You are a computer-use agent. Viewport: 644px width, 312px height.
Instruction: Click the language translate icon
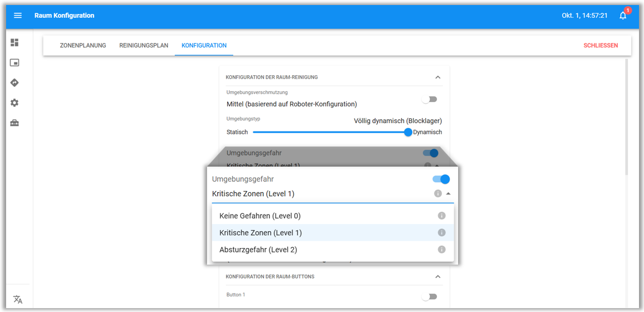pos(18,299)
